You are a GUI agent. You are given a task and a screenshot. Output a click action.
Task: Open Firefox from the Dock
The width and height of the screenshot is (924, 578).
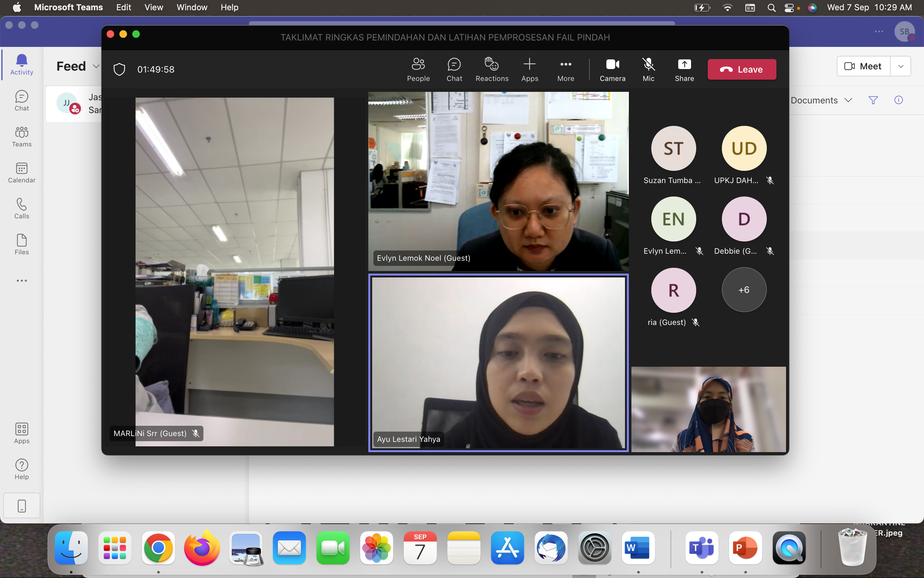[201, 547]
